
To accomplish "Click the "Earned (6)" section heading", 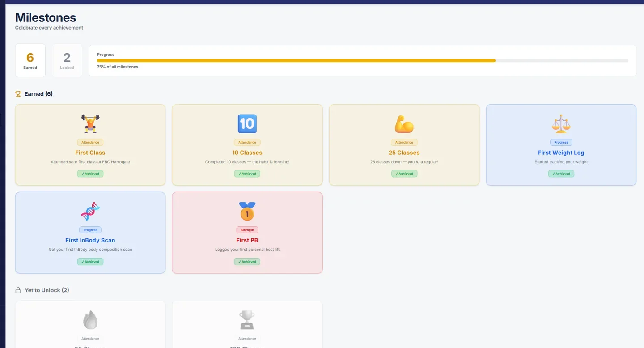I will click(38, 94).
